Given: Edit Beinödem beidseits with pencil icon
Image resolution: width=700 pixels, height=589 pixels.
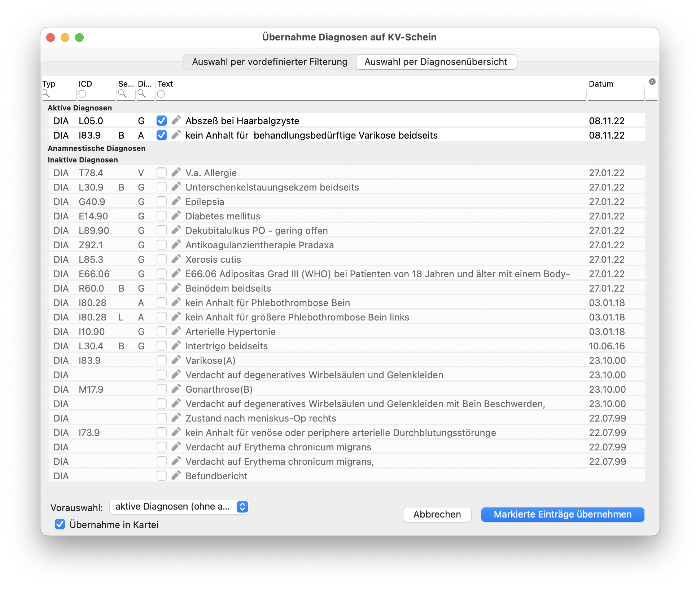Looking at the screenshot, I should pos(176,288).
